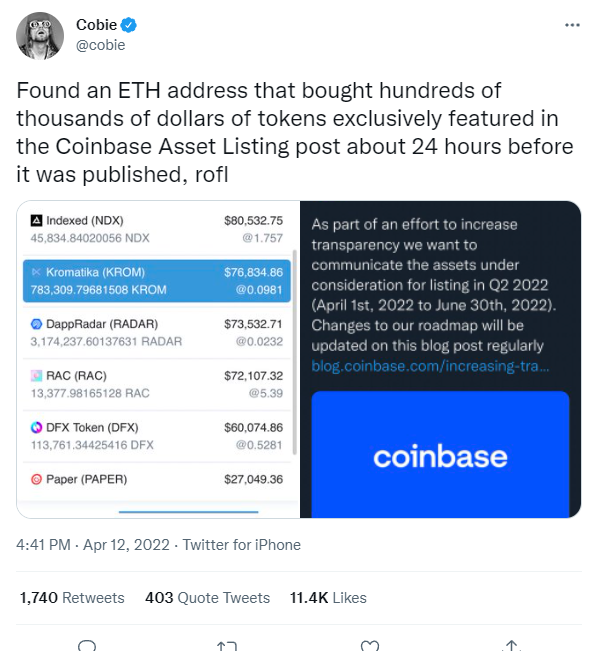Viewport: 593px width, 651px height.
Task: Open the 4:41 PM Apr 12, 2022 timestamp
Action: (93, 545)
